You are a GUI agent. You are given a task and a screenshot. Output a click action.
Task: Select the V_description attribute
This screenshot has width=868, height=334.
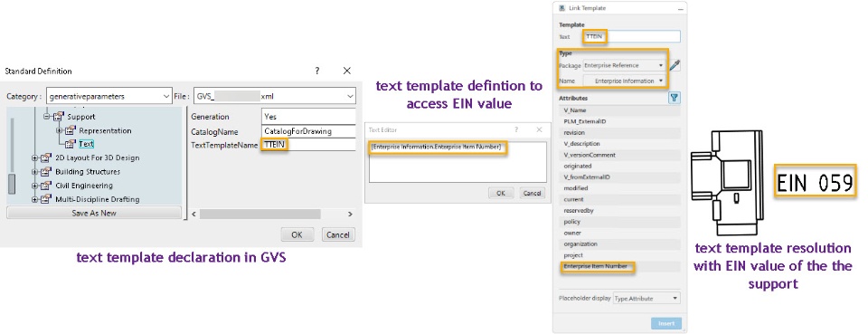tap(620, 143)
